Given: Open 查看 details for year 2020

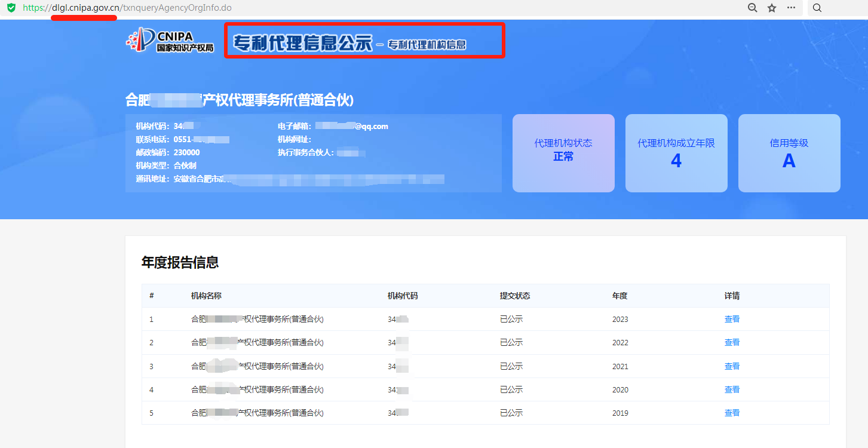Looking at the screenshot, I should pos(732,389).
